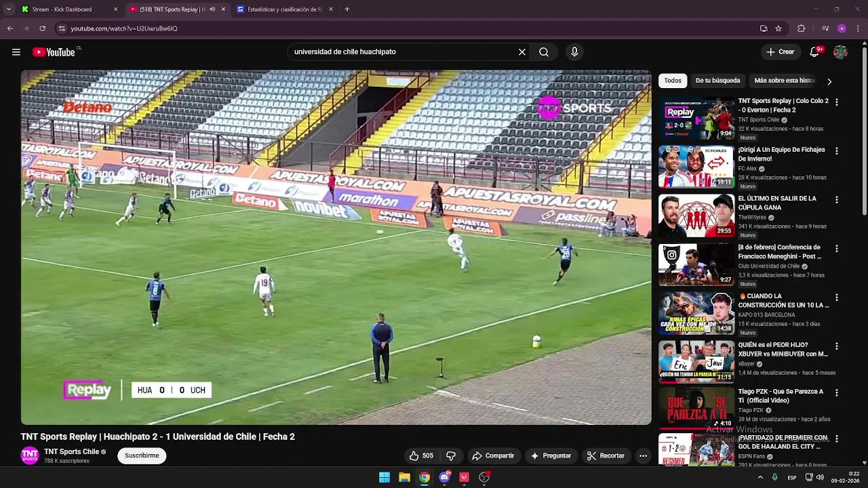Close the Kick Dashboard tab
868x488 pixels.
tap(115, 9)
